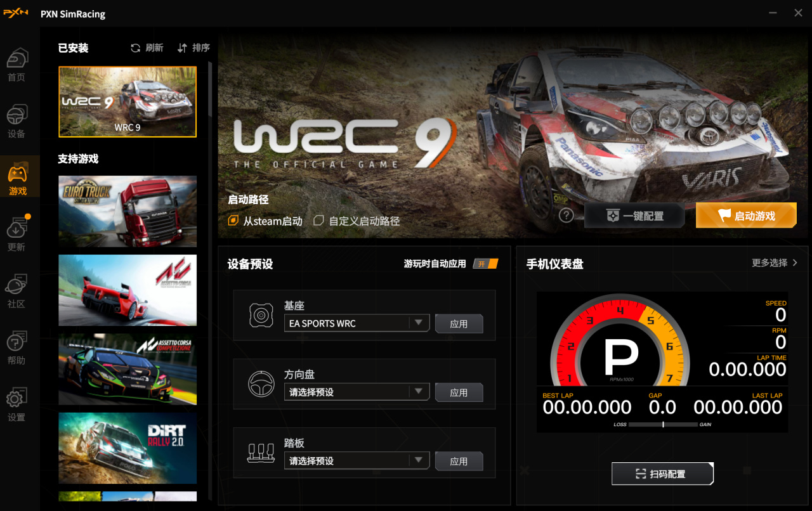Click the 支持游戏 heading

78,158
